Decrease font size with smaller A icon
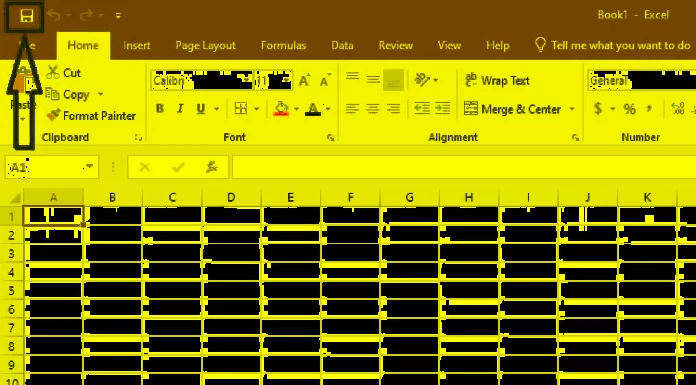Screen dimensions: 696x385 tap(325, 81)
